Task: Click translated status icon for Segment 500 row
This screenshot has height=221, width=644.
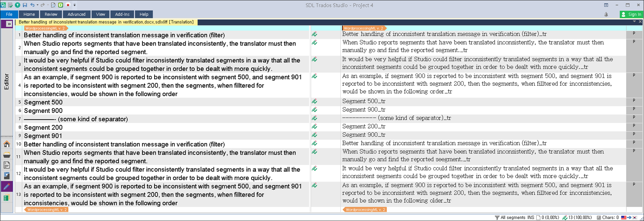Action: click(314, 101)
